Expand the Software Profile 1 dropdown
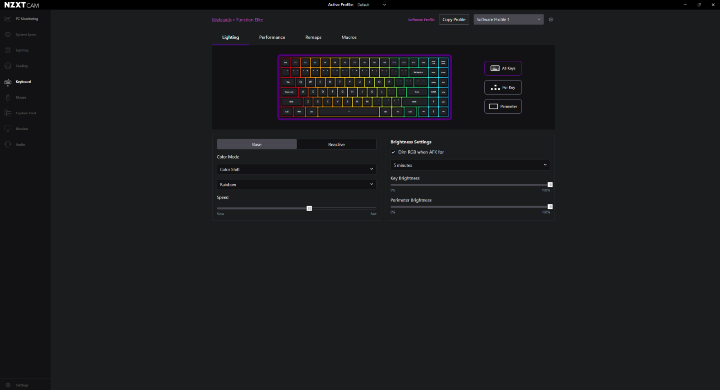The width and height of the screenshot is (720, 390). [508, 19]
